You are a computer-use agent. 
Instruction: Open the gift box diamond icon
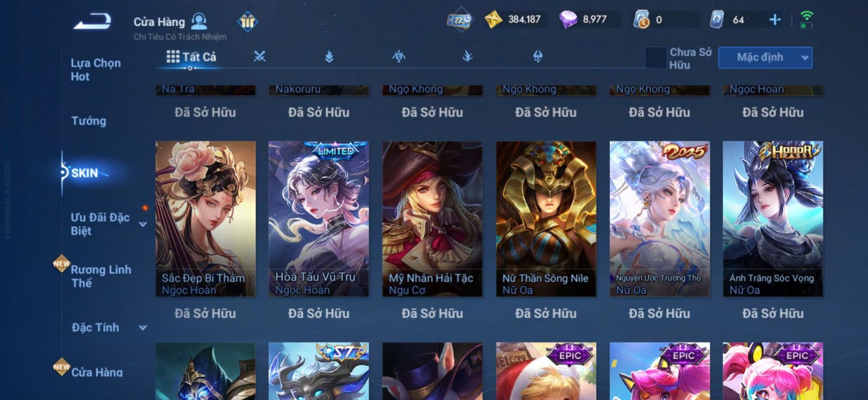click(247, 22)
